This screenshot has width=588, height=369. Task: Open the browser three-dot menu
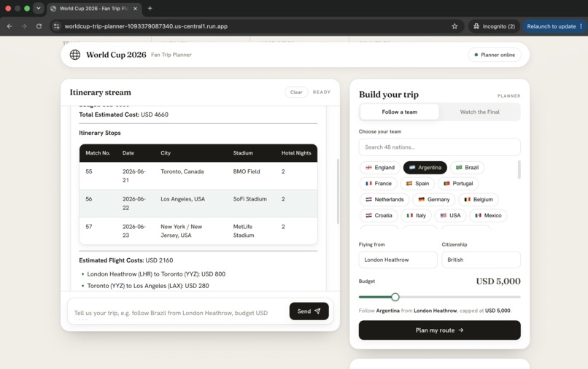(x=581, y=26)
